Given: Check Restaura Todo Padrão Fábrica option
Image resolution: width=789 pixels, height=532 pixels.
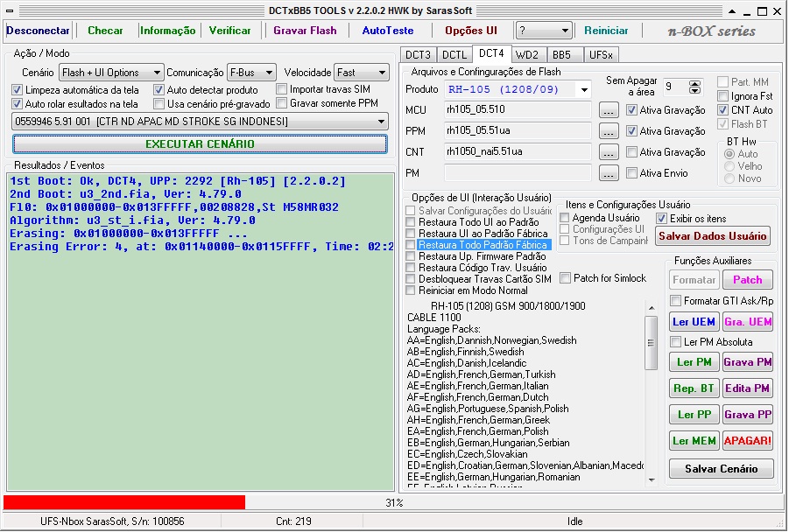Looking at the screenshot, I should 411,245.
